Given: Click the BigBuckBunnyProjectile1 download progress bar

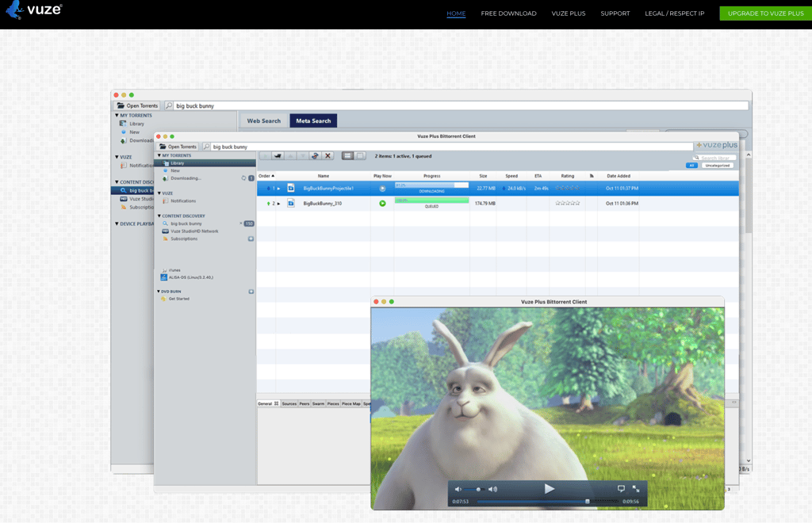Looking at the screenshot, I should pyautogui.click(x=431, y=185).
